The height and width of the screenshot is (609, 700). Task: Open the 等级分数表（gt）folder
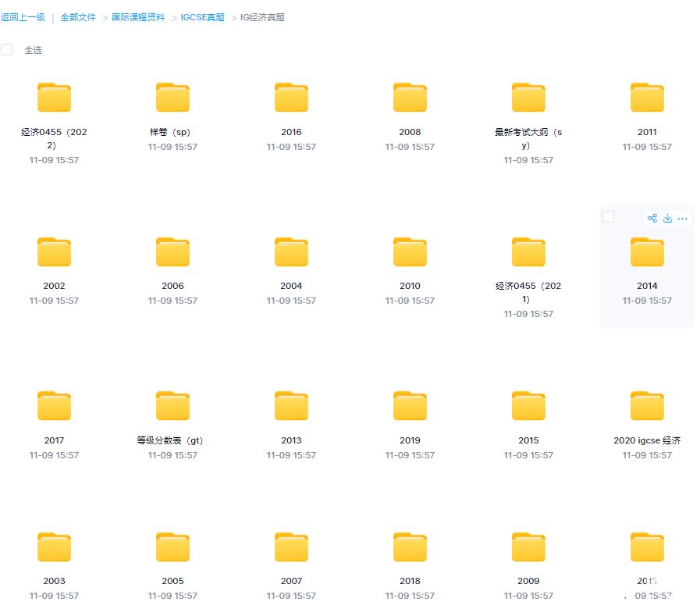(172, 406)
